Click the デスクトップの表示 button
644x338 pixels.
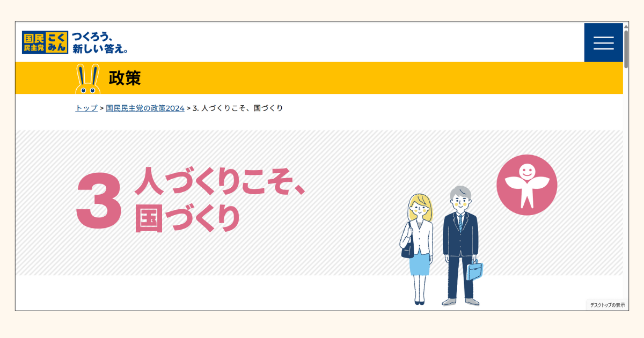(x=607, y=305)
